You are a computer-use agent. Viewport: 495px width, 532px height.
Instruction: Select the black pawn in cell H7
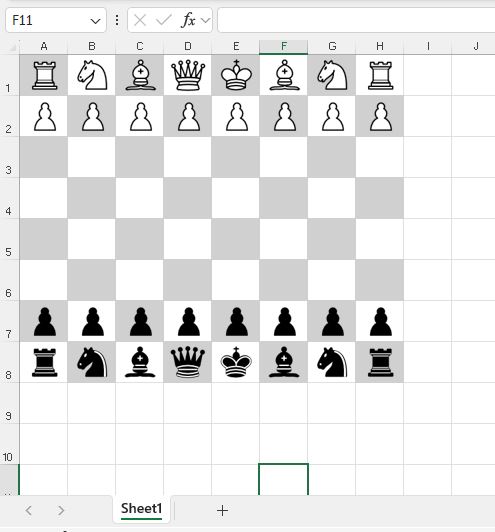(381, 322)
